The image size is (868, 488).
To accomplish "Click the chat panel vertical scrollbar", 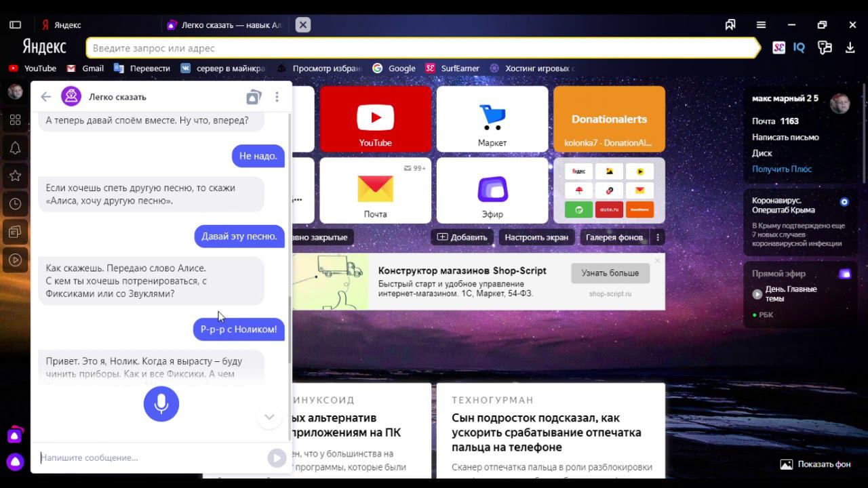I will click(x=290, y=330).
